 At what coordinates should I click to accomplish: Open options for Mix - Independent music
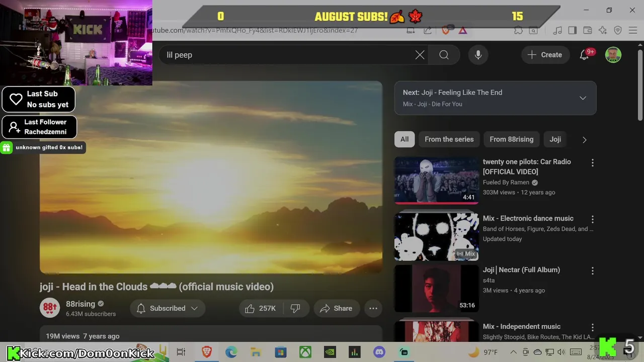click(592, 327)
